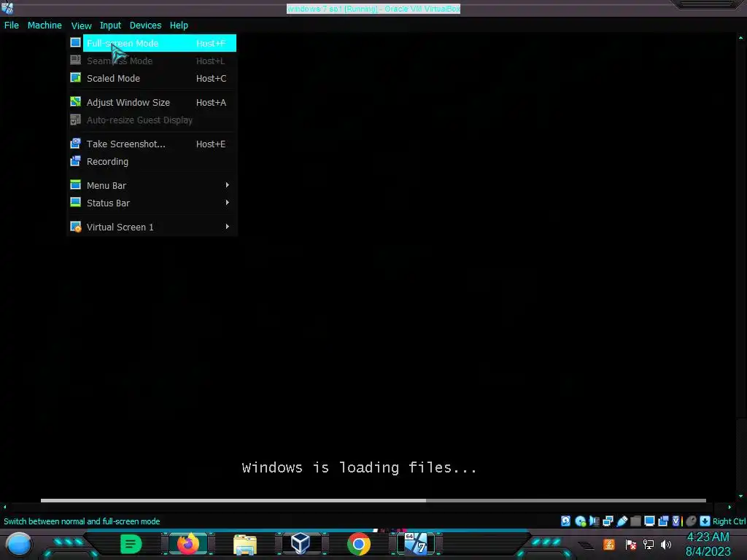The width and height of the screenshot is (747, 560).
Task: Click the Right Ctrl host key label
Action: point(729,521)
